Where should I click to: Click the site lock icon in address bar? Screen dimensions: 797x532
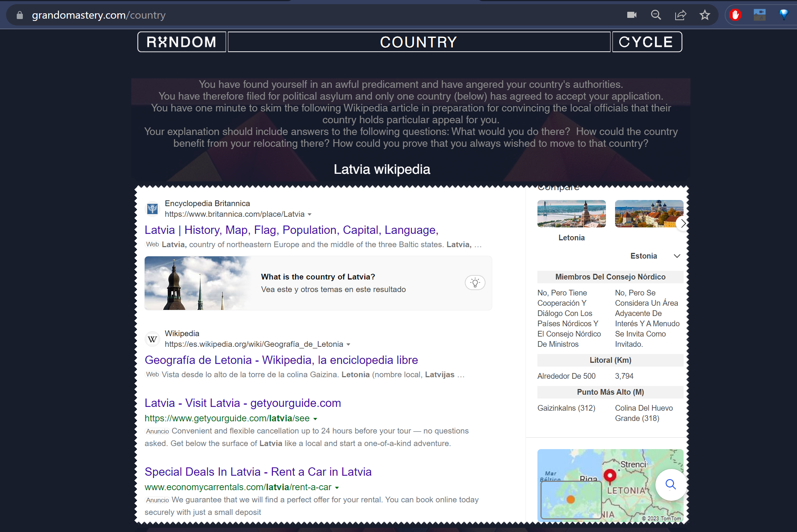20,15
